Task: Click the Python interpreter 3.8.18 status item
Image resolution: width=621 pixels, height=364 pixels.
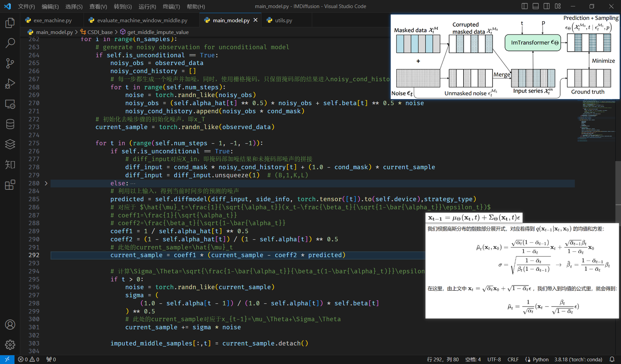Action: coord(578,359)
